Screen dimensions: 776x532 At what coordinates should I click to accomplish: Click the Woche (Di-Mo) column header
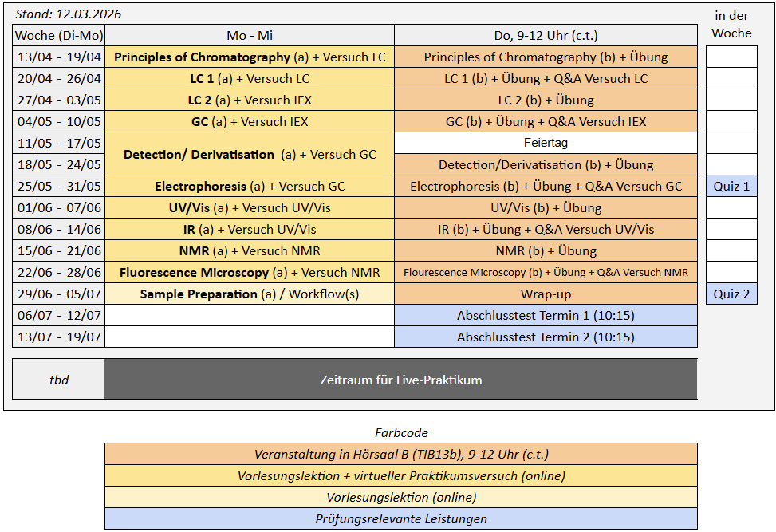point(59,35)
